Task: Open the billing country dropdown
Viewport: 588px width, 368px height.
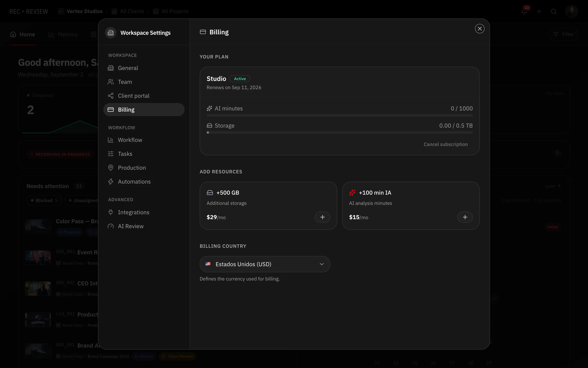Action: [265, 264]
